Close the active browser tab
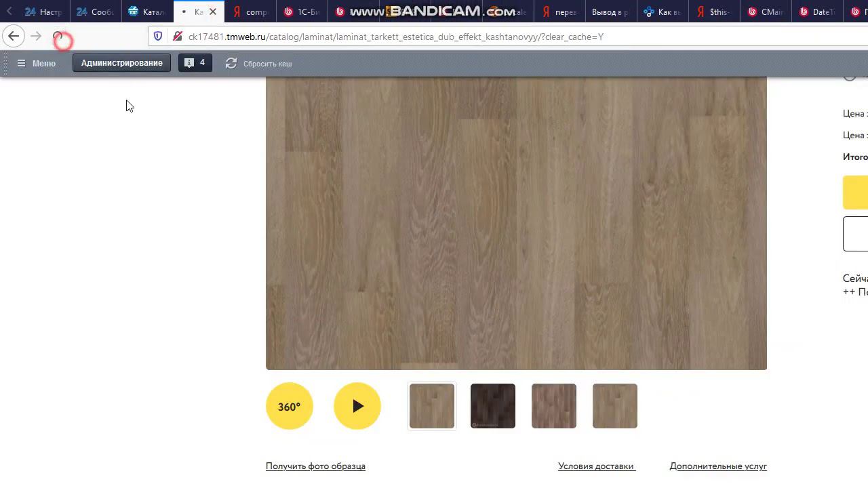This screenshot has height=488, width=868. [x=213, y=12]
